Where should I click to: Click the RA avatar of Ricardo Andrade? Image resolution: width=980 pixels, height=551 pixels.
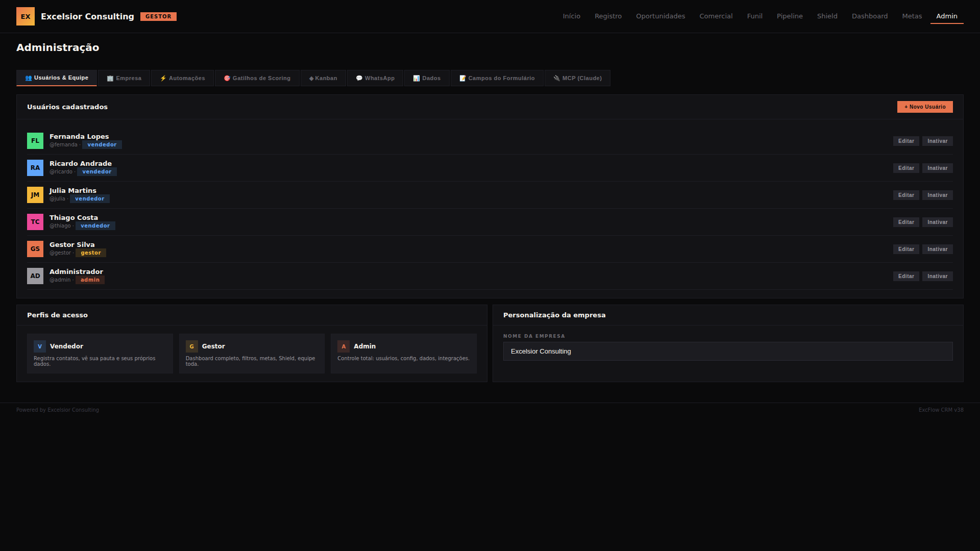tap(35, 168)
